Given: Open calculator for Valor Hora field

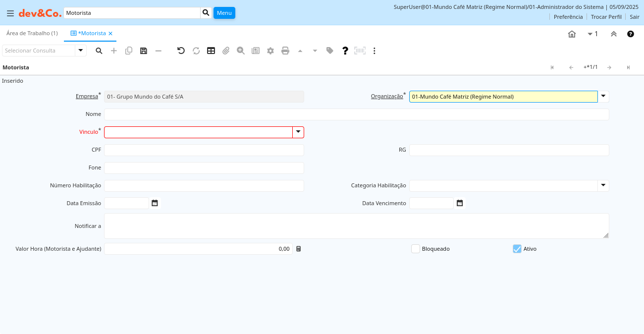Looking at the screenshot, I should tap(298, 249).
